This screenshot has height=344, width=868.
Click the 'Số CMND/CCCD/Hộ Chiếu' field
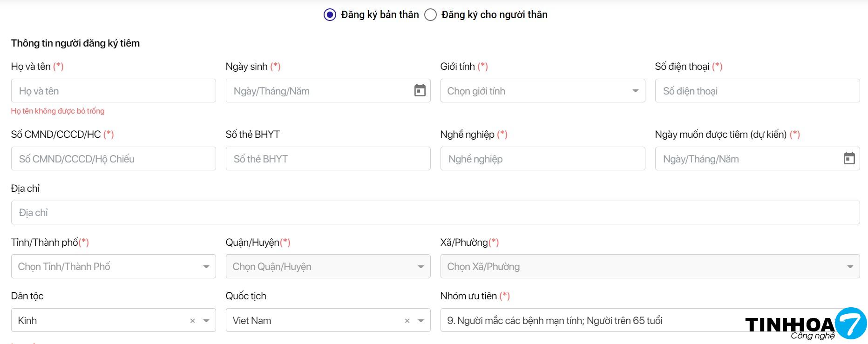[113, 159]
